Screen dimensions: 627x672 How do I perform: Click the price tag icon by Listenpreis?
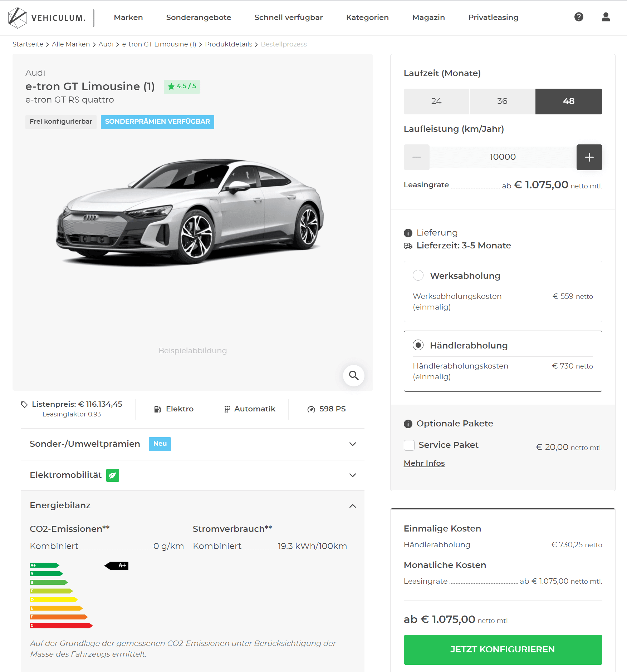tap(24, 404)
